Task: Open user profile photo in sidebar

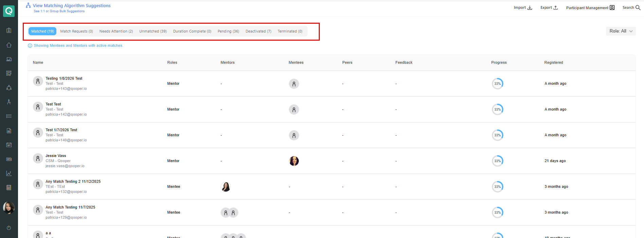Action: point(9,207)
